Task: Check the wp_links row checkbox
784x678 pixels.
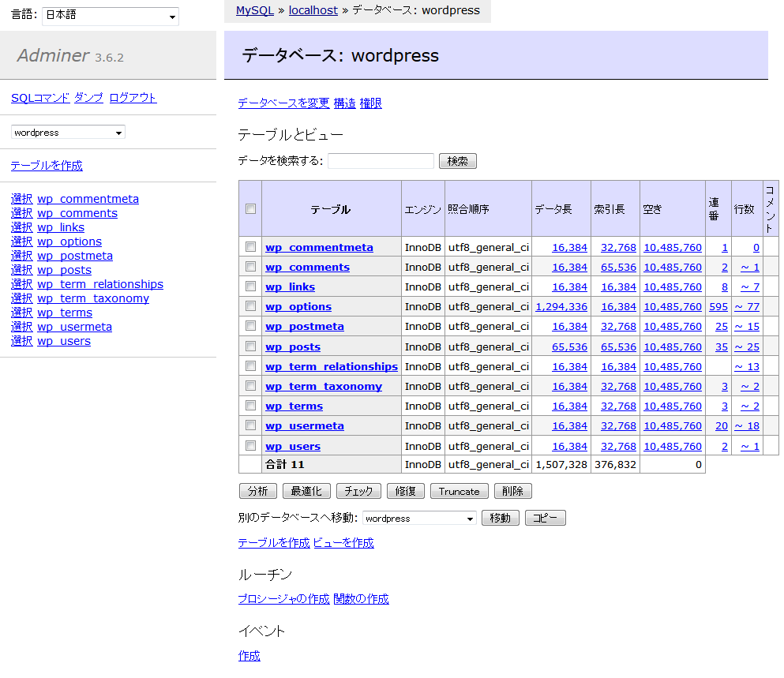Action: pyautogui.click(x=250, y=287)
